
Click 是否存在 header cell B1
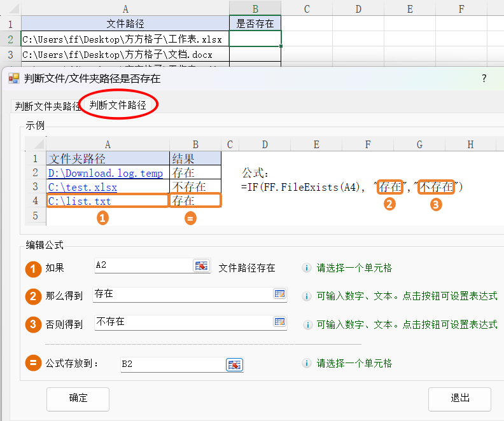[x=255, y=24]
